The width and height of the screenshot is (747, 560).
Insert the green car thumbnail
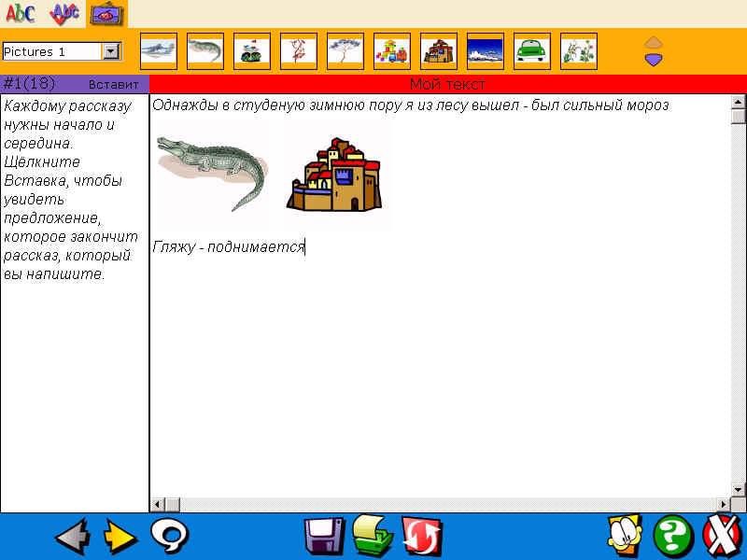tap(532, 51)
